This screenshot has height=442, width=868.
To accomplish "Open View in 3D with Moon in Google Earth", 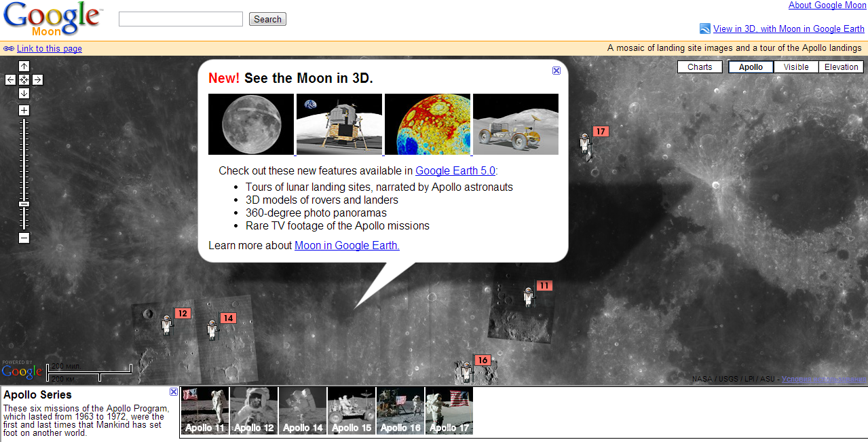I will point(789,29).
